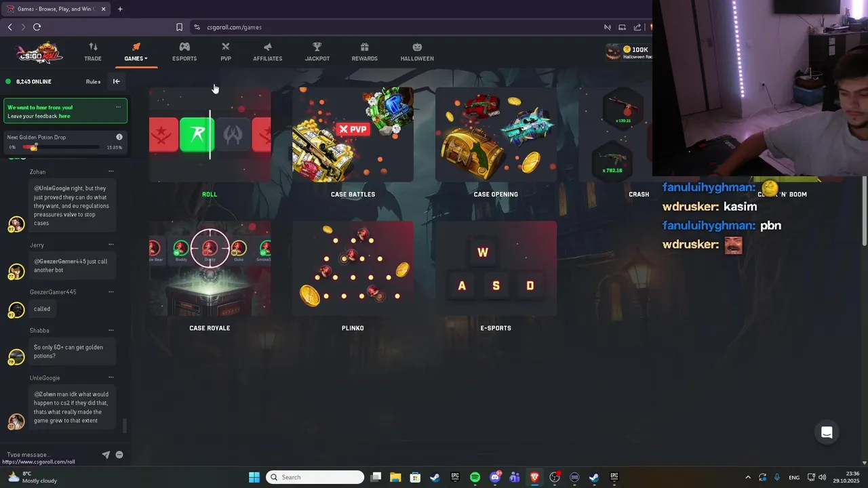The width and height of the screenshot is (868, 488).
Task: Click the Type message chat input
Action: (x=51, y=455)
